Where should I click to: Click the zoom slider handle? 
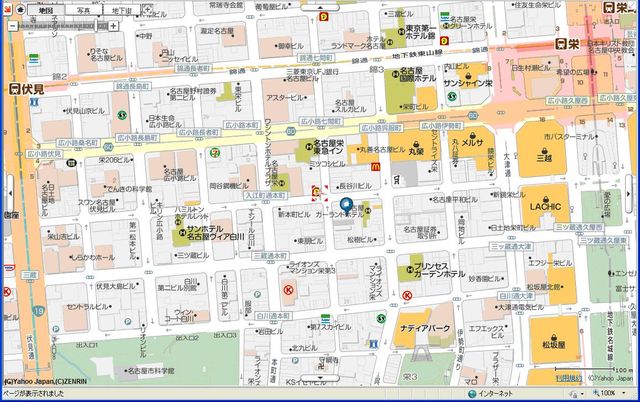[97, 26]
